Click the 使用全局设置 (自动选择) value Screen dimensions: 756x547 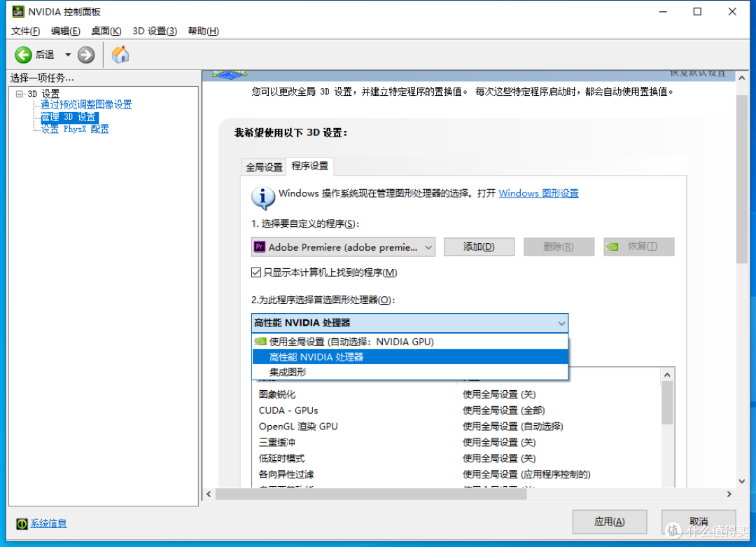click(513, 427)
